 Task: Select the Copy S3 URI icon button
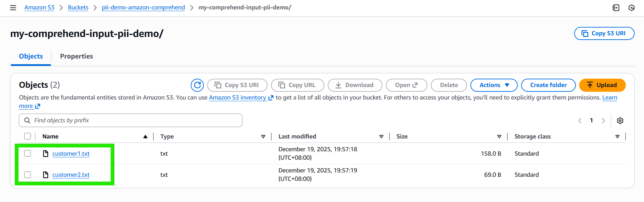tap(237, 85)
